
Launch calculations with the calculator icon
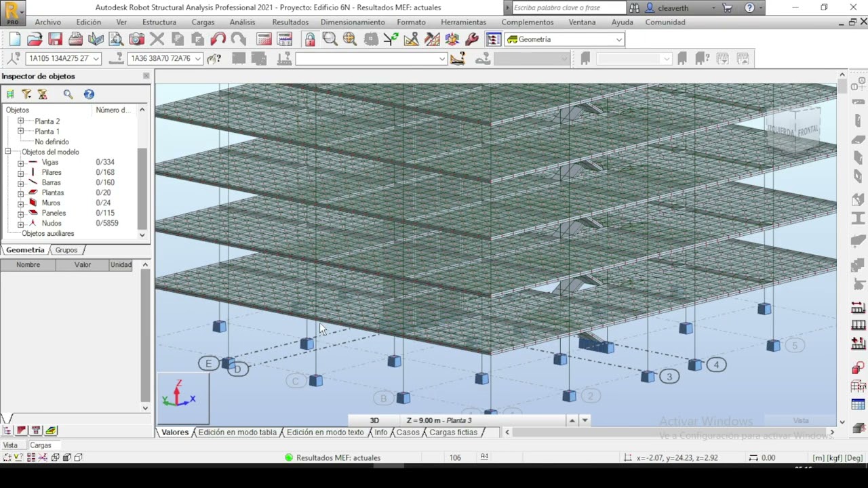click(264, 39)
